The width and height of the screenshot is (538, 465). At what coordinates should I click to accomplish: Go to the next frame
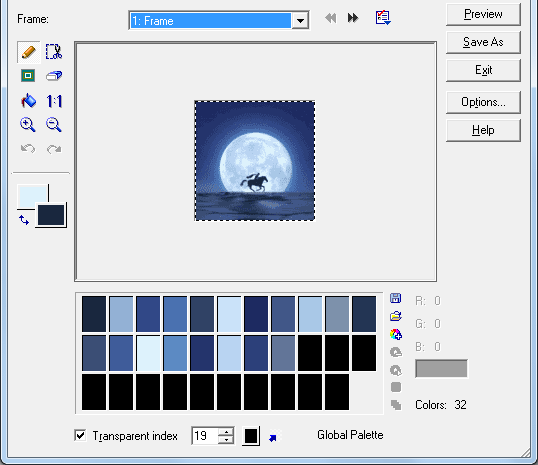(353, 18)
